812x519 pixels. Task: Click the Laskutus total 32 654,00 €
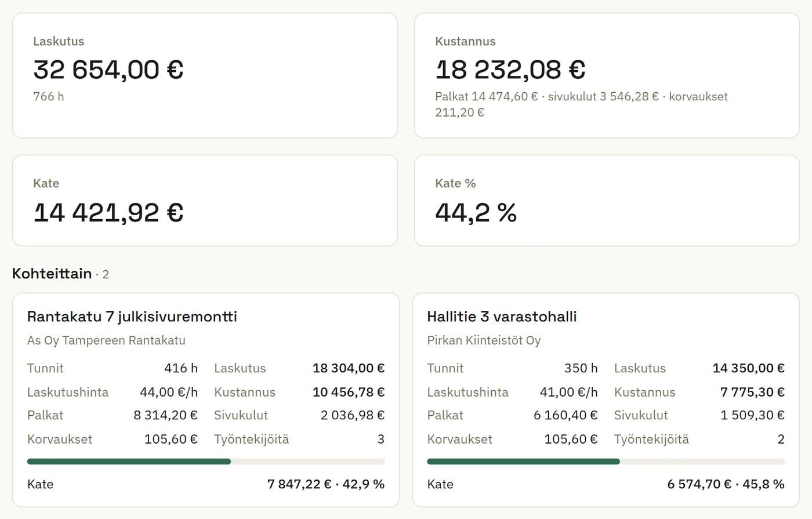tap(108, 70)
